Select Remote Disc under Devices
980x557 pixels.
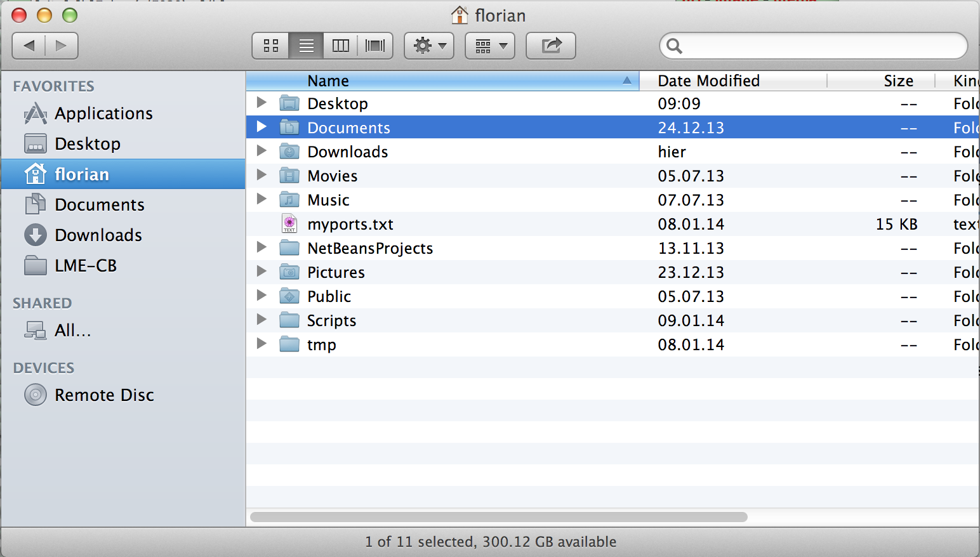point(104,395)
